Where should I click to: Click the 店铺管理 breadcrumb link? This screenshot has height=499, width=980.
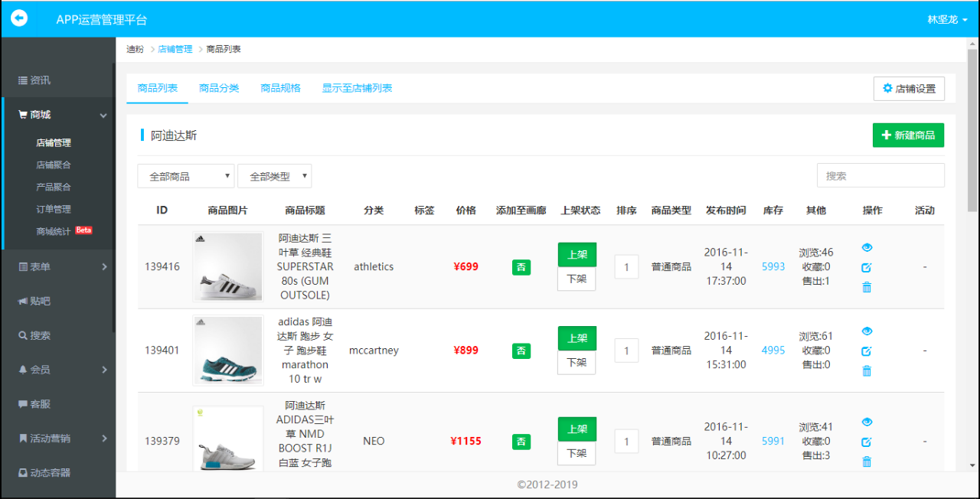coord(175,49)
